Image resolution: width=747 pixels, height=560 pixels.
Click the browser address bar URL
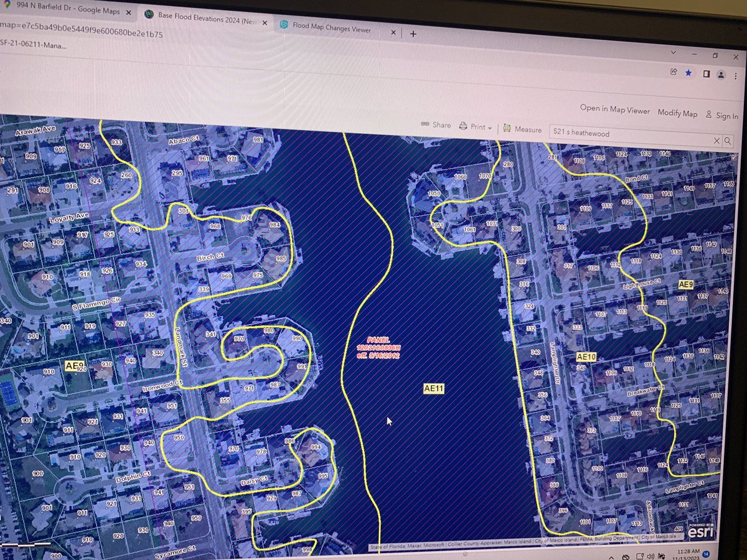coord(82,30)
